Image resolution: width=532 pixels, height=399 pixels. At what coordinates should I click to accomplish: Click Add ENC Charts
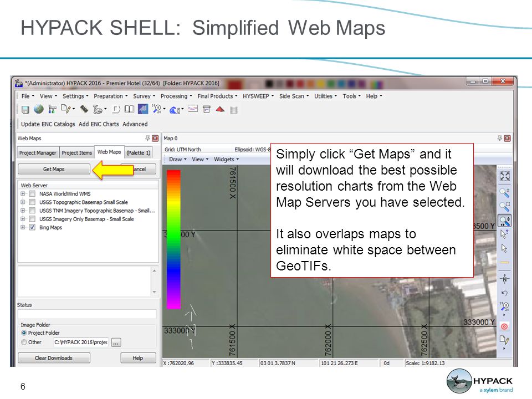click(99, 124)
